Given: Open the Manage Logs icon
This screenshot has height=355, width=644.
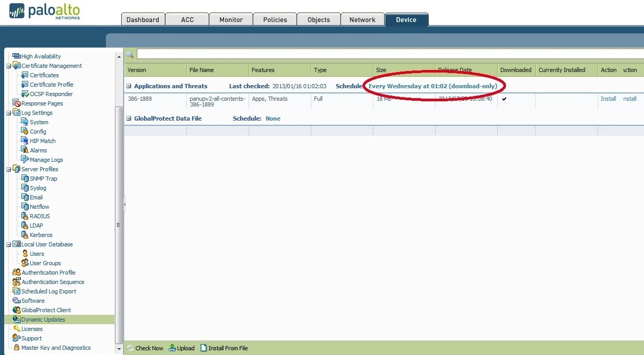Looking at the screenshot, I should coord(25,160).
